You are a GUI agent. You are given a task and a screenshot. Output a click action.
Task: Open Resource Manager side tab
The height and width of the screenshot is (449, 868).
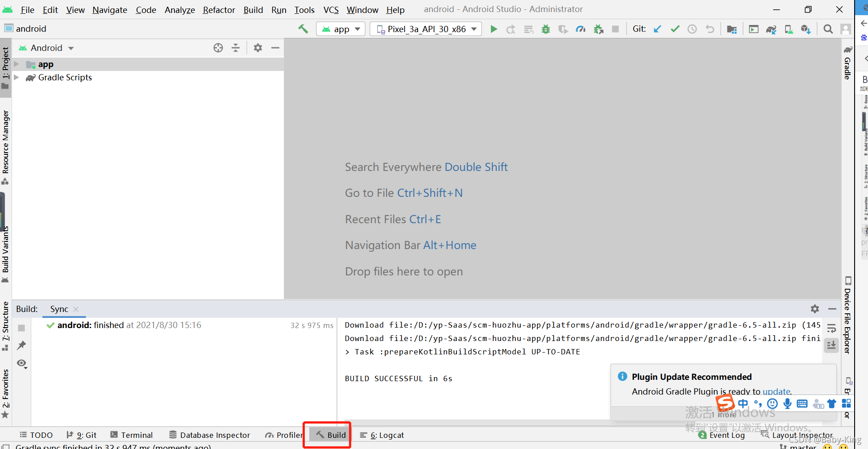(5, 147)
